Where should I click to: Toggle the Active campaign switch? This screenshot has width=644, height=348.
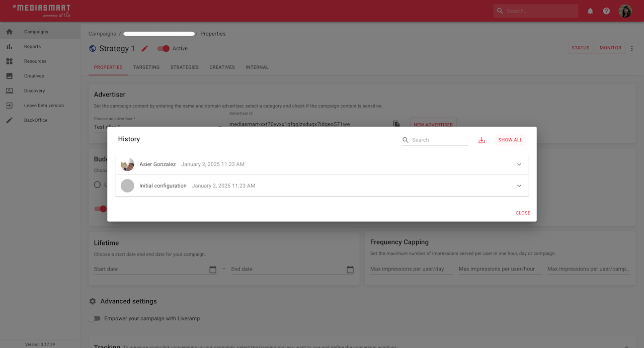164,49
